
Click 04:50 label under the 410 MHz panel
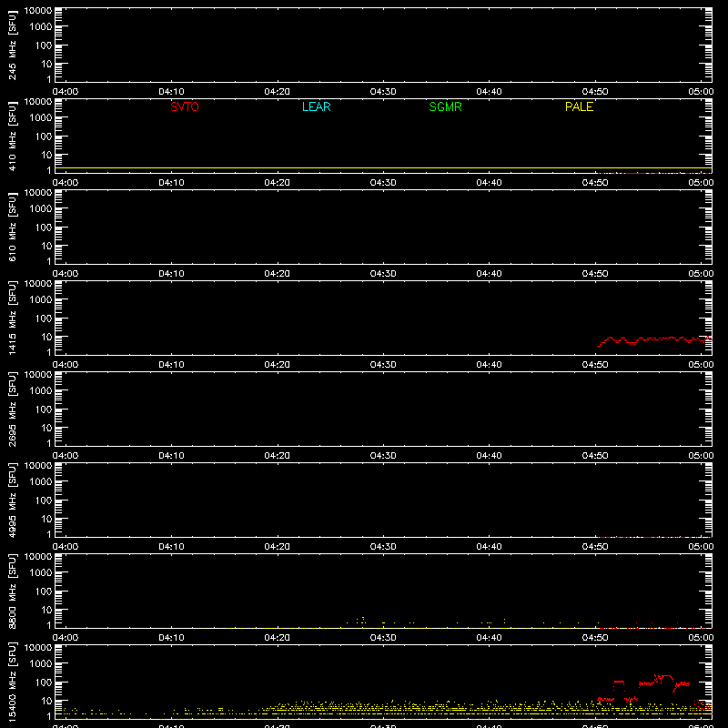click(595, 183)
